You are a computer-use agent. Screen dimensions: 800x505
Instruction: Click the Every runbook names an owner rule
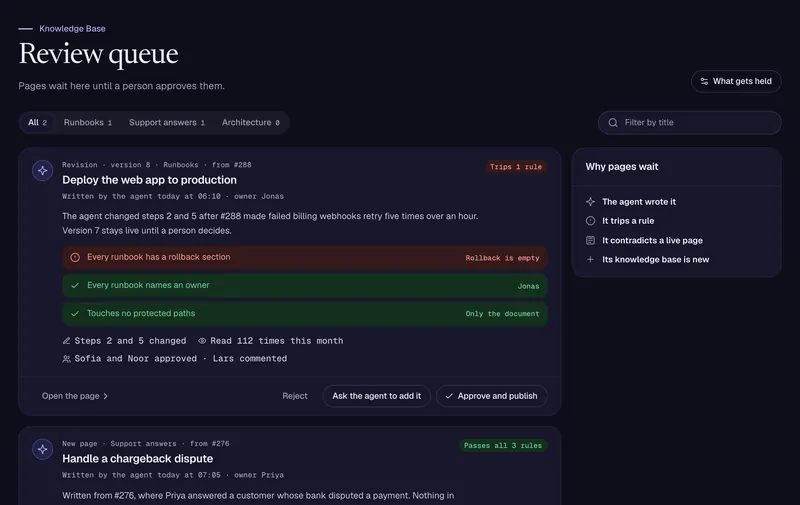(305, 286)
